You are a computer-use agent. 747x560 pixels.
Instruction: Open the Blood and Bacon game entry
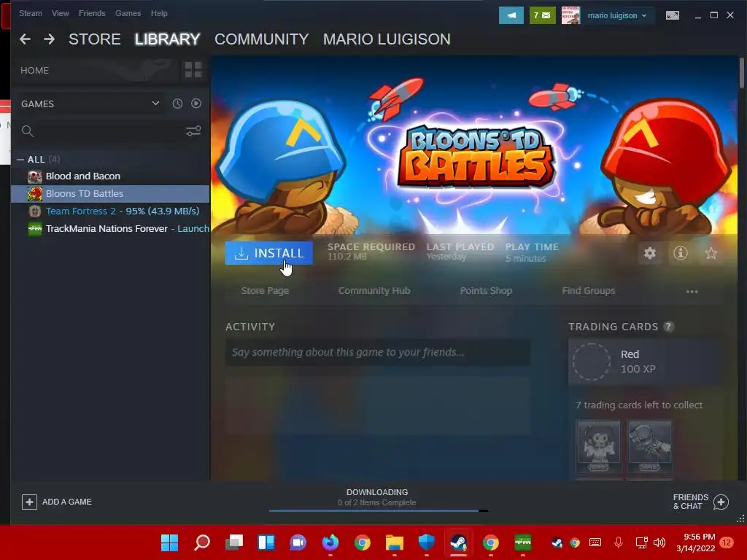pos(110,176)
